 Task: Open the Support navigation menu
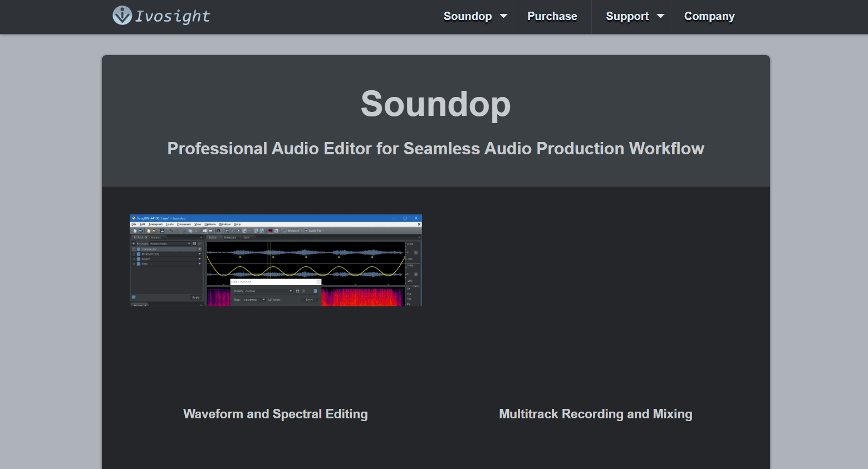[627, 16]
